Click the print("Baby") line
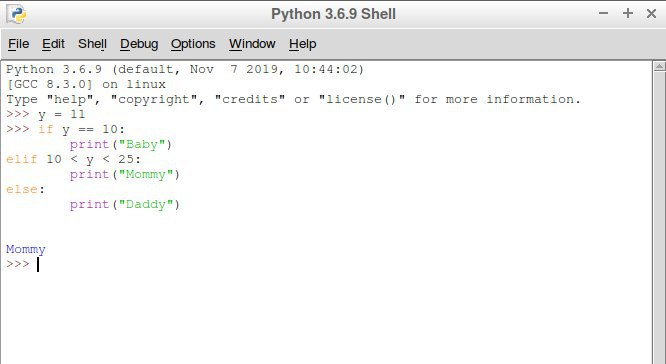The width and height of the screenshot is (666, 364). click(121, 144)
